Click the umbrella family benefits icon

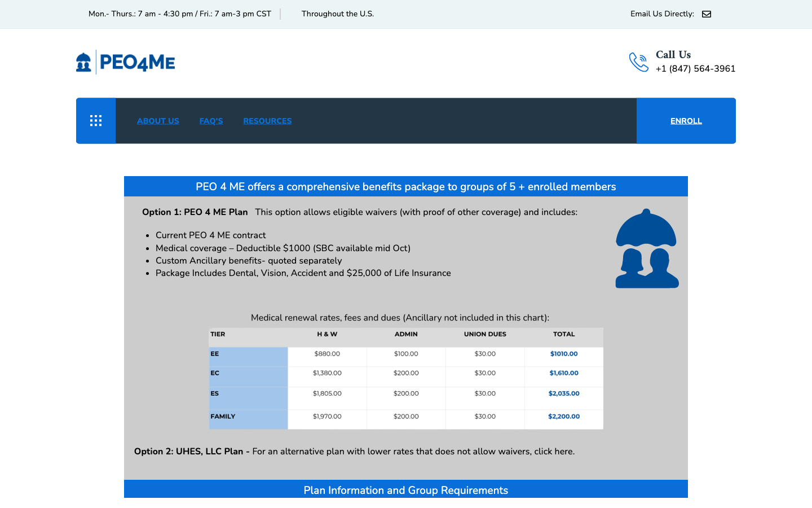coord(647,248)
